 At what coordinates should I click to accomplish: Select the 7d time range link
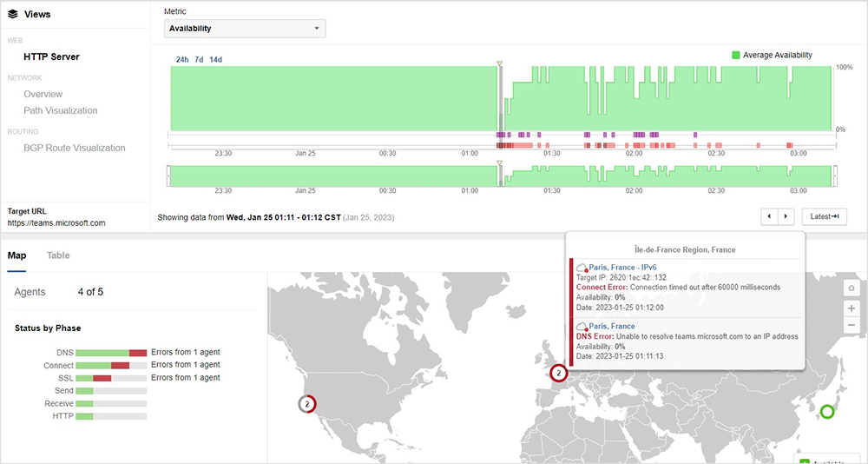pyautogui.click(x=199, y=60)
